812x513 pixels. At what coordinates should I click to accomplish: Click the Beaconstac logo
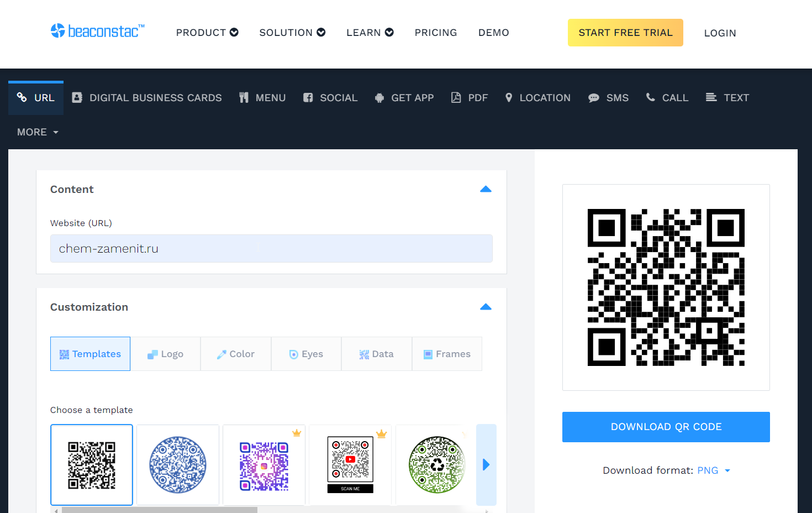[x=97, y=31]
